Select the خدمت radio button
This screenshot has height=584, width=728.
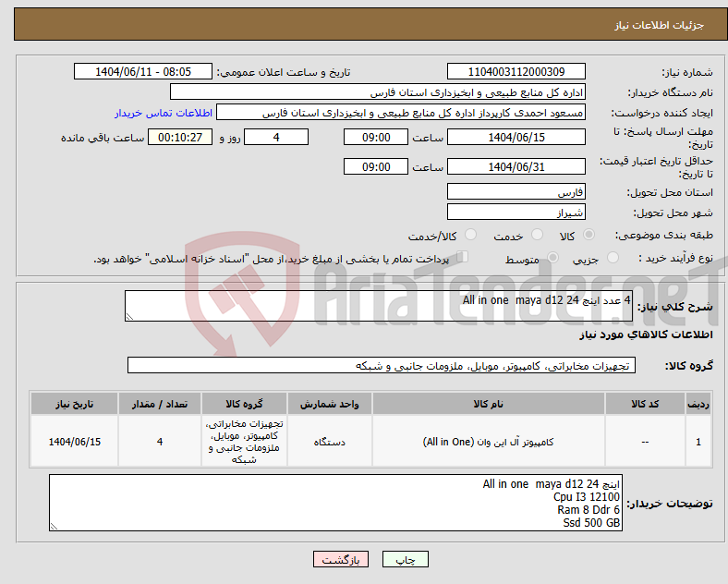click(x=537, y=235)
